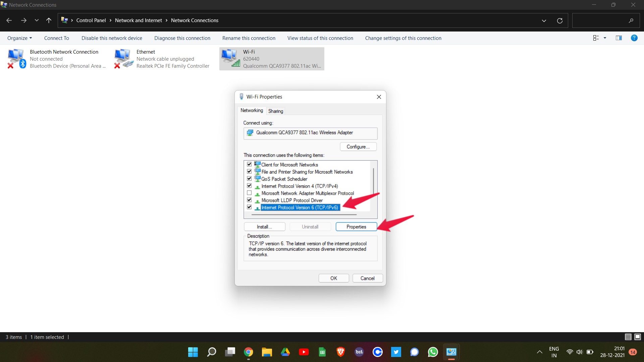Toggle the QoS Packet Scheduler checkbox
644x362 pixels.
(x=249, y=179)
